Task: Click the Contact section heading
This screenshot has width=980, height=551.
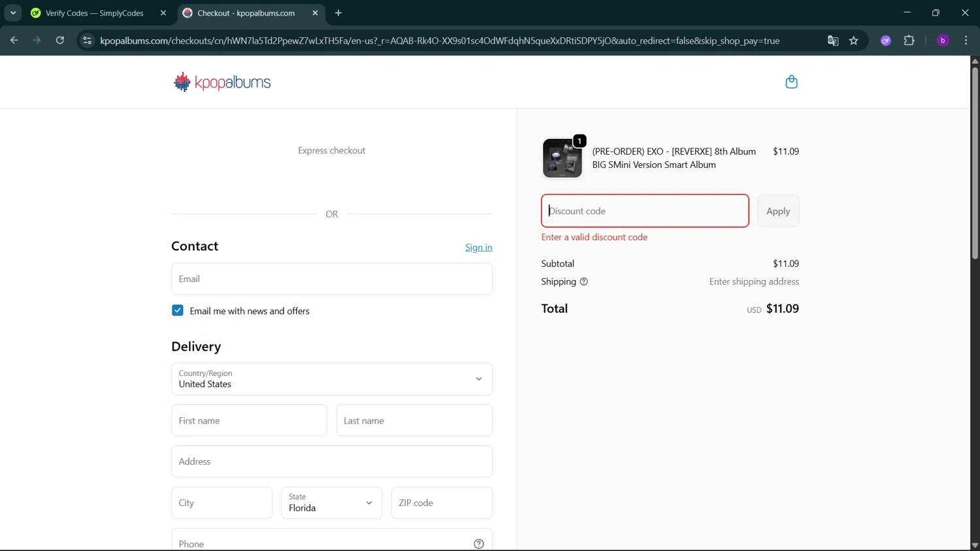Action: tap(195, 246)
